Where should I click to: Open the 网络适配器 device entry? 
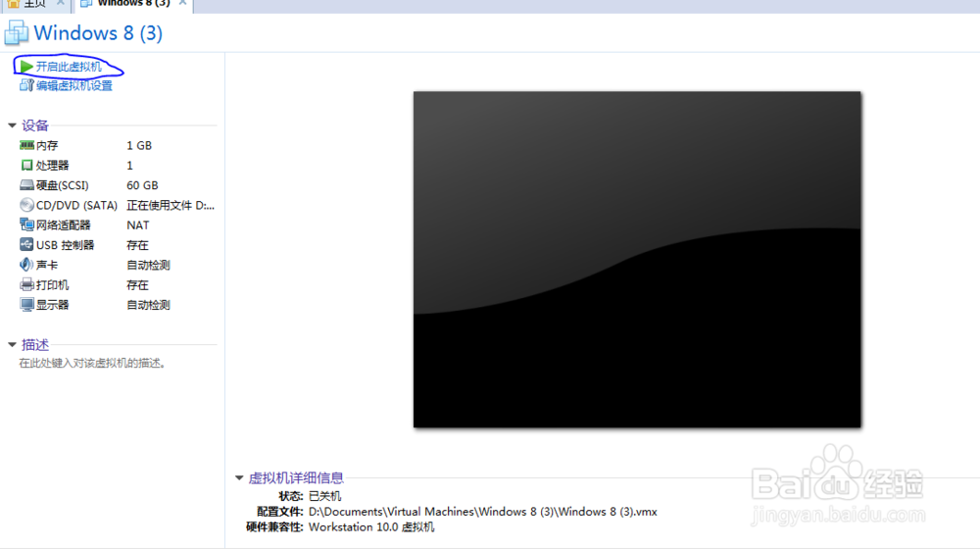tap(63, 225)
